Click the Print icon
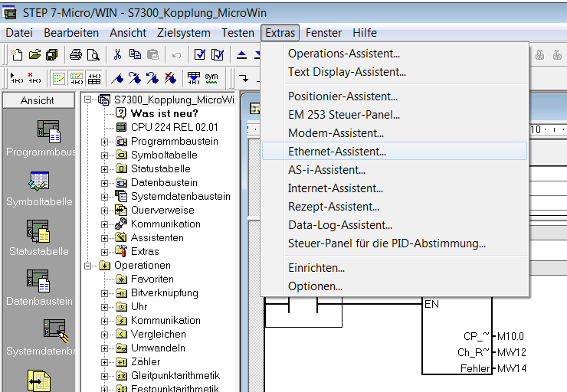Screen dimensions: 567x392 76,55
